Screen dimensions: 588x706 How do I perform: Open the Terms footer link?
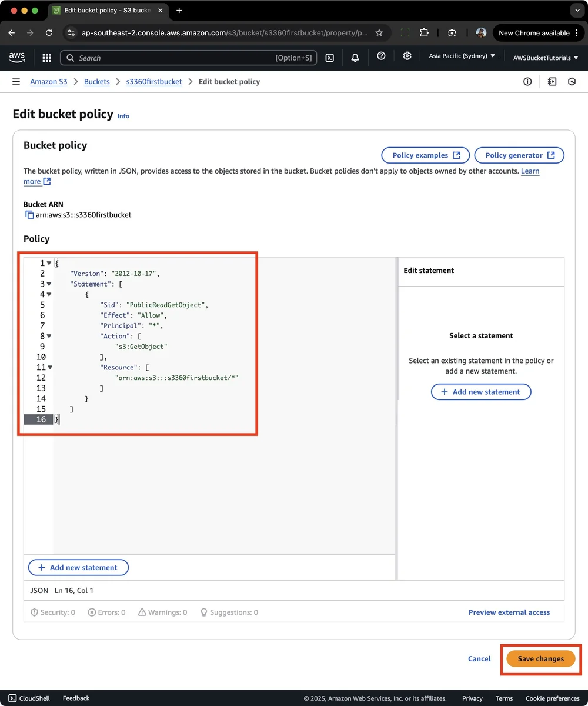(x=504, y=698)
